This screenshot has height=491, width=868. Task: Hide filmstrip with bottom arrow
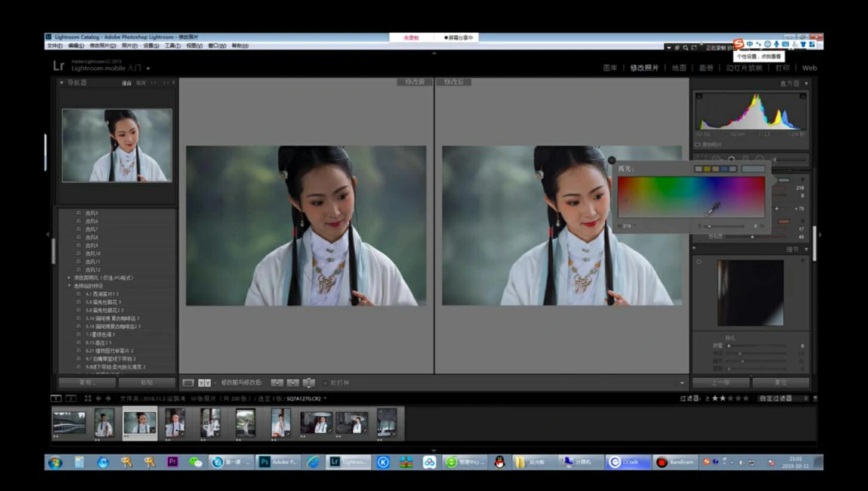pyautogui.click(x=434, y=450)
